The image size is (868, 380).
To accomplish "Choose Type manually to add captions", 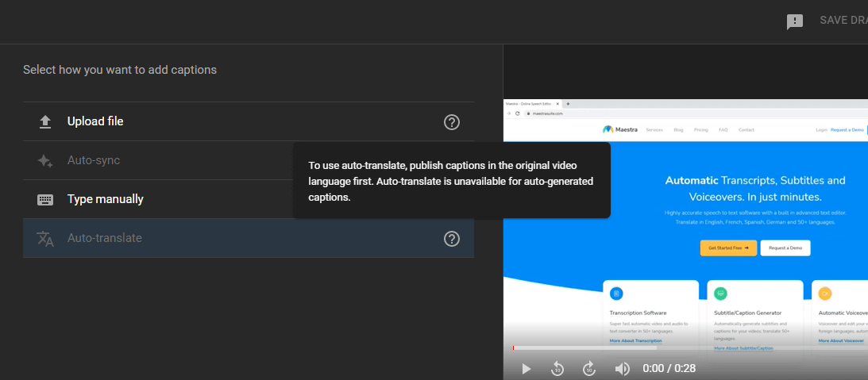I will 248,199.
